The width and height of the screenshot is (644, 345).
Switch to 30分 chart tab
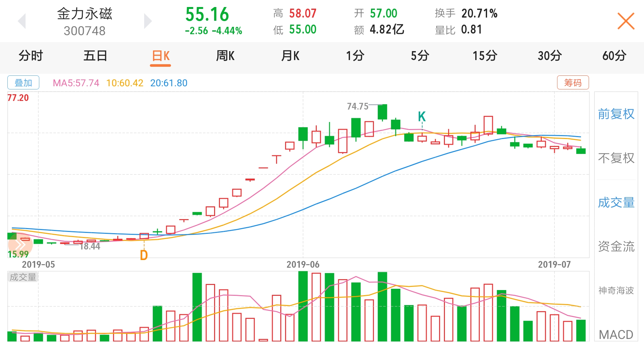[x=550, y=56]
